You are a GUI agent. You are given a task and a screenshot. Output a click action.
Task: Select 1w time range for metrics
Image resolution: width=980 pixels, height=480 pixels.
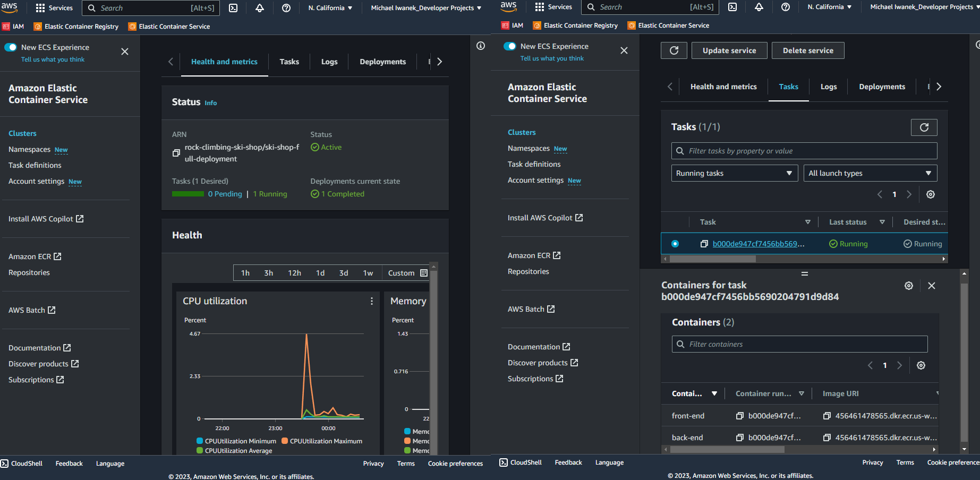click(x=368, y=273)
